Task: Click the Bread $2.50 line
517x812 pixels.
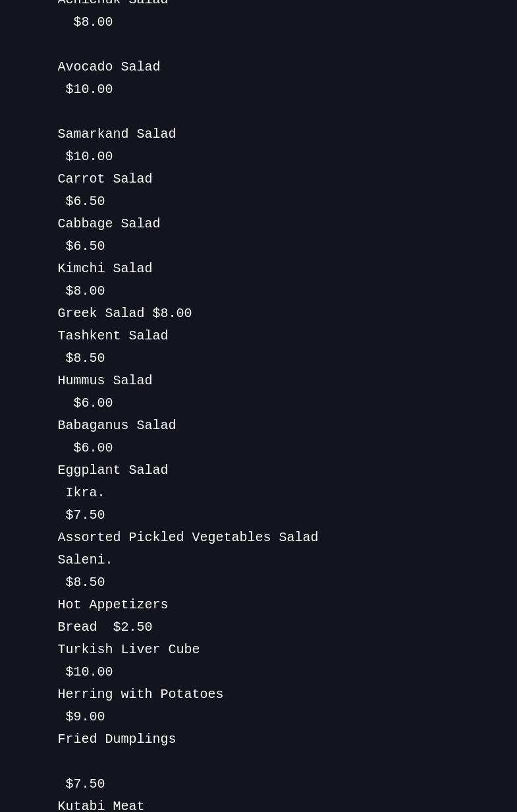Action: (105, 627)
